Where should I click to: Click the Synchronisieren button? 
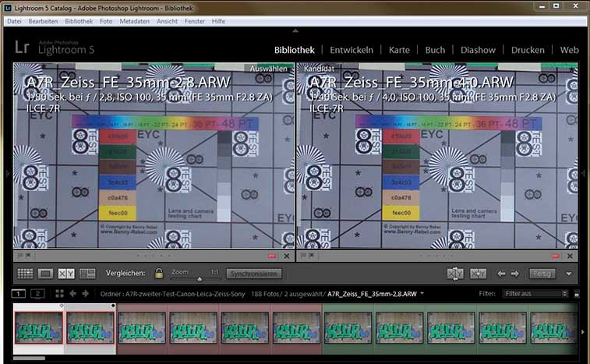tap(254, 274)
